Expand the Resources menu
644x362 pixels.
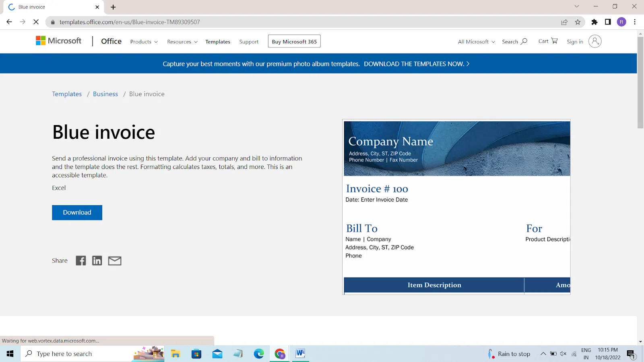click(x=182, y=42)
